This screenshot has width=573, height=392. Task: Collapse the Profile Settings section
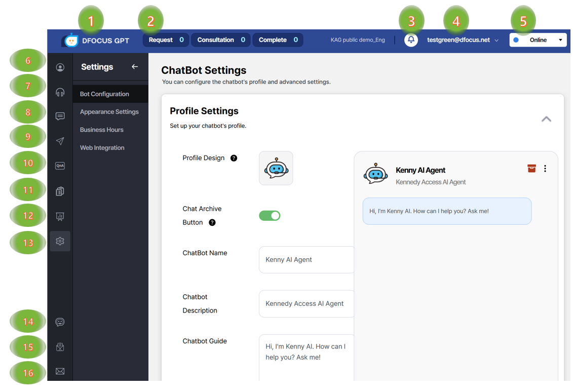pos(546,119)
